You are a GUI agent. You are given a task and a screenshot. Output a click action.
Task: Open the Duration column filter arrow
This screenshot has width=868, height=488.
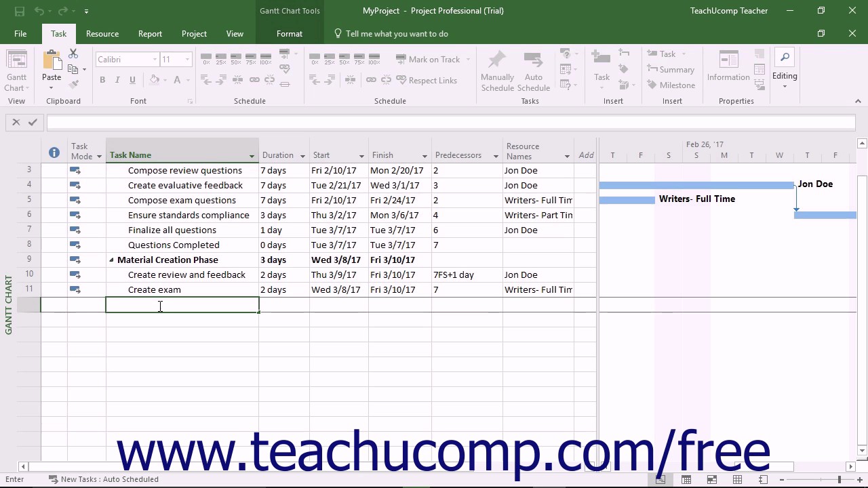302,156
